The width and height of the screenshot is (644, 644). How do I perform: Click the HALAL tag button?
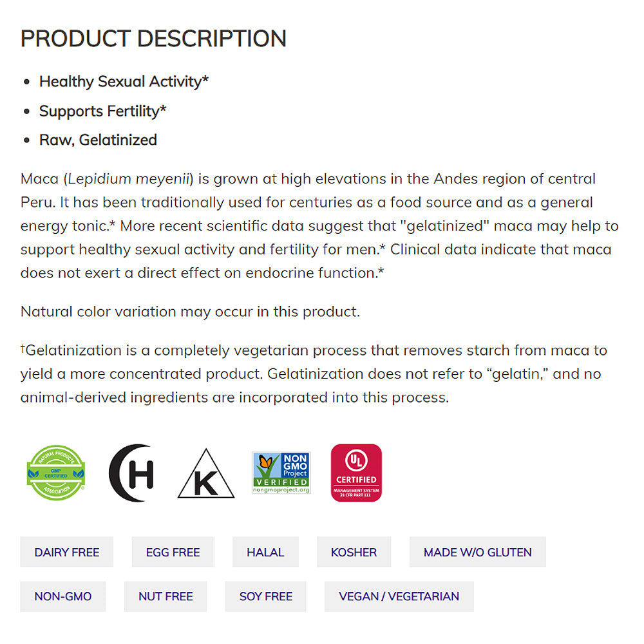coord(265,552)
